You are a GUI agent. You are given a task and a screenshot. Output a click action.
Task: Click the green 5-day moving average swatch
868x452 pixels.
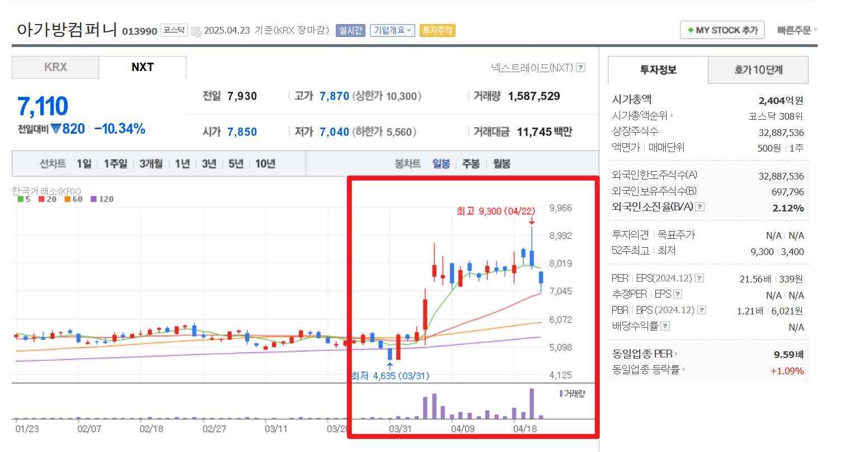tap(21, 199)
